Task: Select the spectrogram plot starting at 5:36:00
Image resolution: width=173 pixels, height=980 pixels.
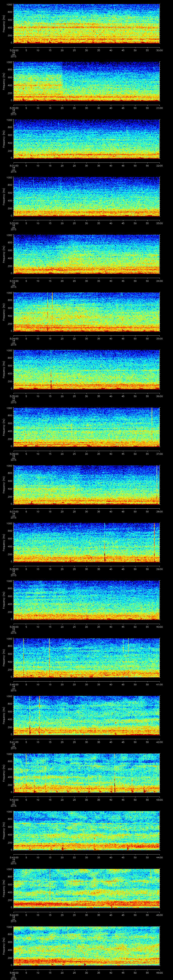Action: pyautogui.click(x=86, y=427)
